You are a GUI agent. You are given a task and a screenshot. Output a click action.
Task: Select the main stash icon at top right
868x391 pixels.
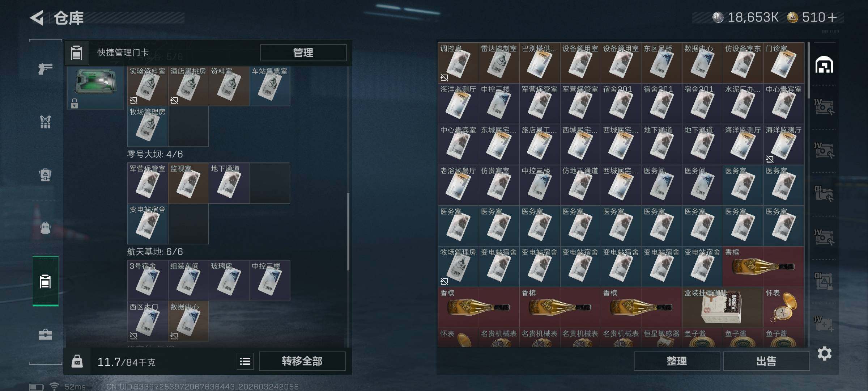[824, 65]
